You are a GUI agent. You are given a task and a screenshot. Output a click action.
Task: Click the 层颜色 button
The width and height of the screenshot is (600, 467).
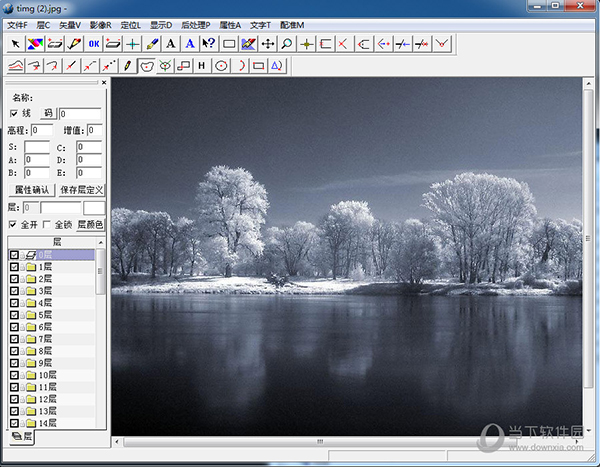(90, 224)
